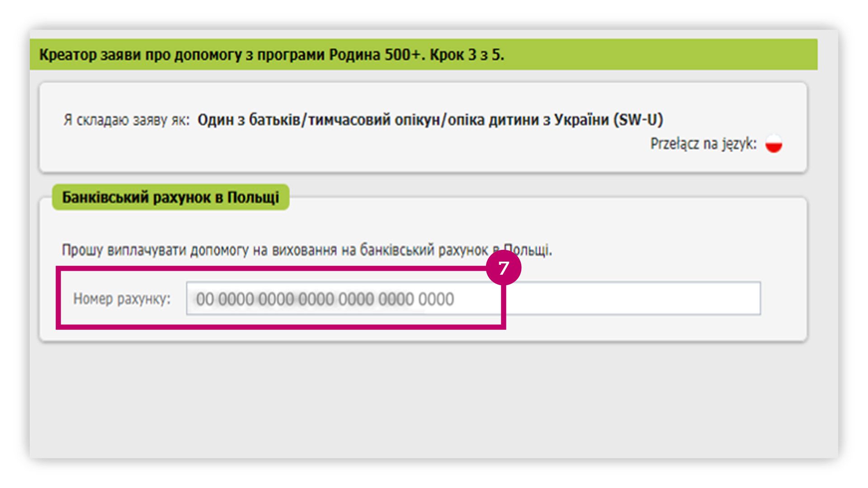Focus the account number input field
Image resolution: width=868 pixels, height=488 pixels.
(473, 299)
